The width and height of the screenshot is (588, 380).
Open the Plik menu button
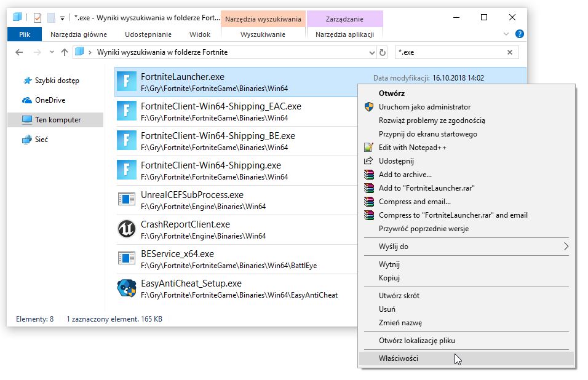click(25, 34)
